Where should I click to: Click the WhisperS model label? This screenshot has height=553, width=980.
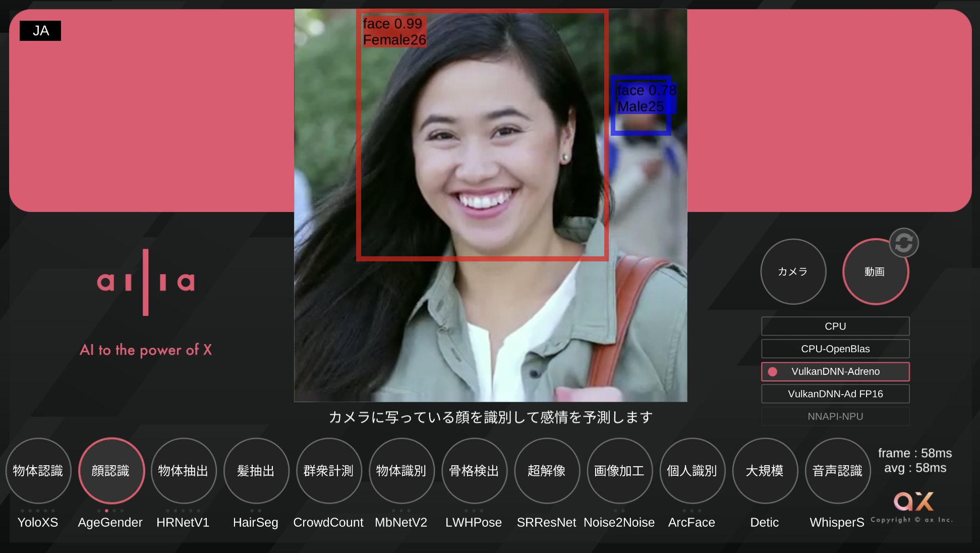(x=837, y=522)
